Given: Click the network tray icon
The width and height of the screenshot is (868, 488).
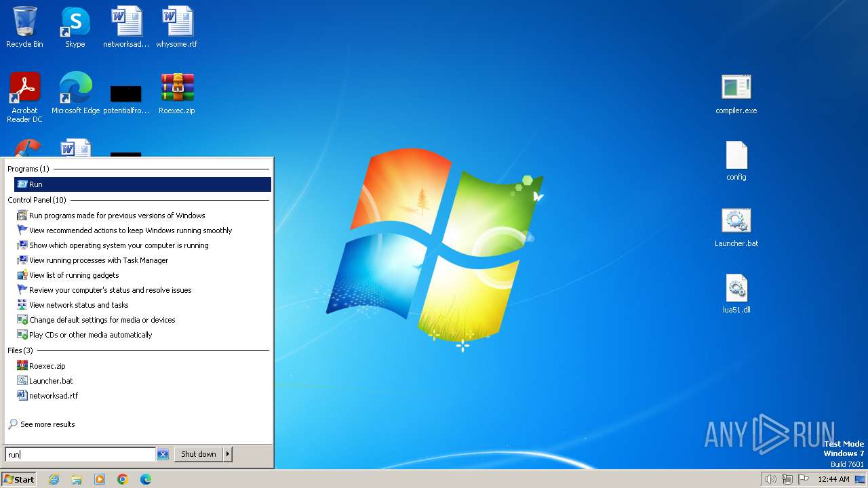Looking at the screenshot, I should [x=787, y=479].
